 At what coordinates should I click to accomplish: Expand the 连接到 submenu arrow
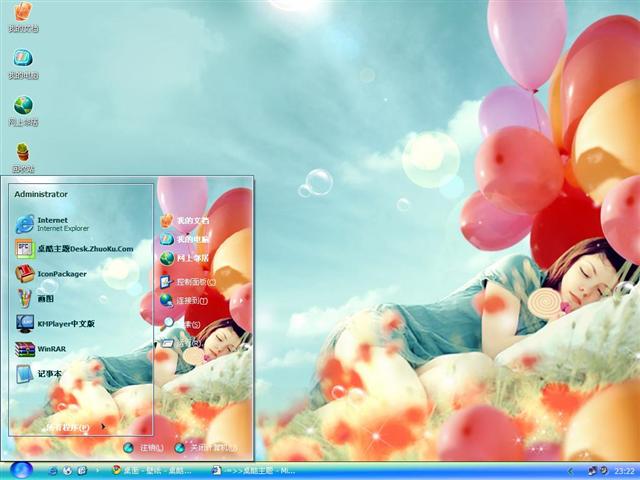[241, 301]
